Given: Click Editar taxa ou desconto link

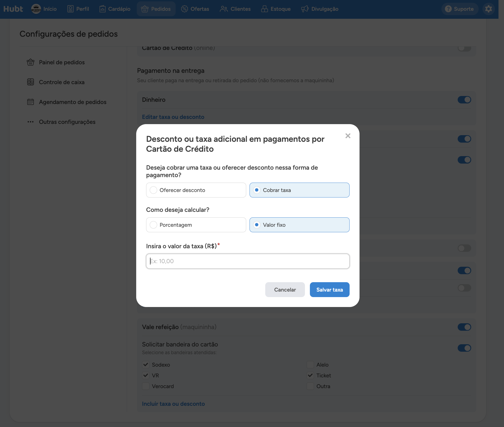Looking at the screenshot, I should 173,117.
